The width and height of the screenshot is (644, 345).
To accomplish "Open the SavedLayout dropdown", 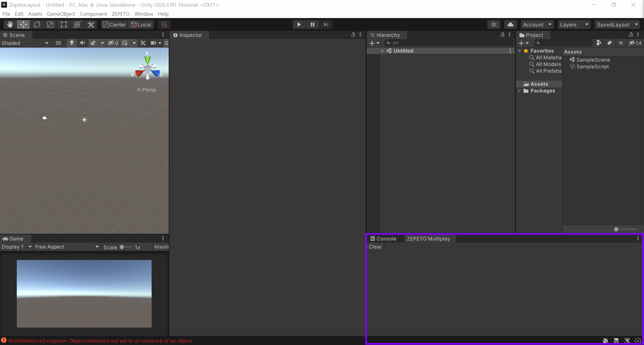I will pyautogui.click(x=617, y=24).
